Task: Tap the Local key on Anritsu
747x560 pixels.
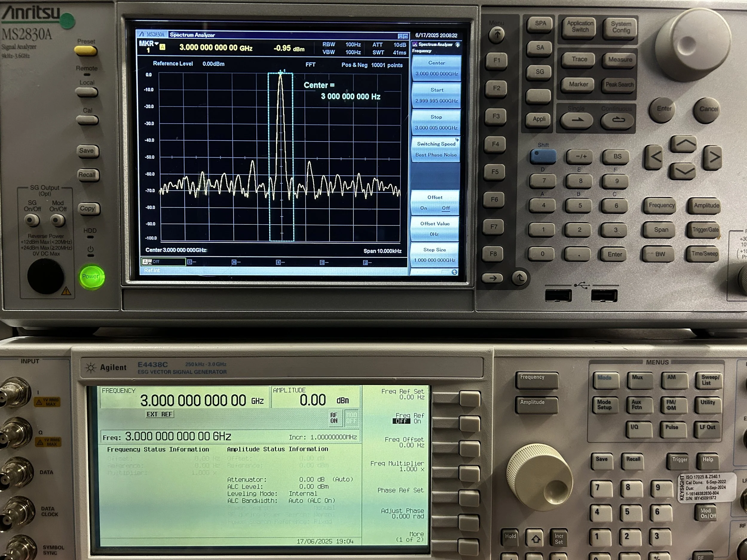Action: pos(87,92)
